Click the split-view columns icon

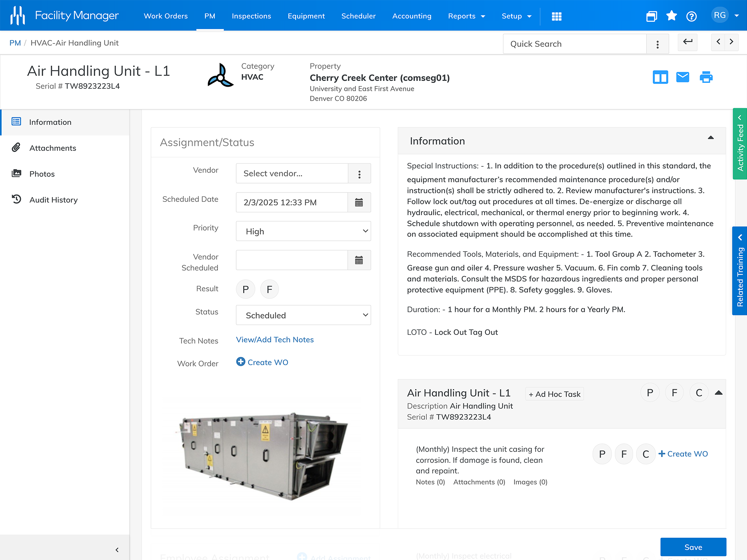[660, 77]
